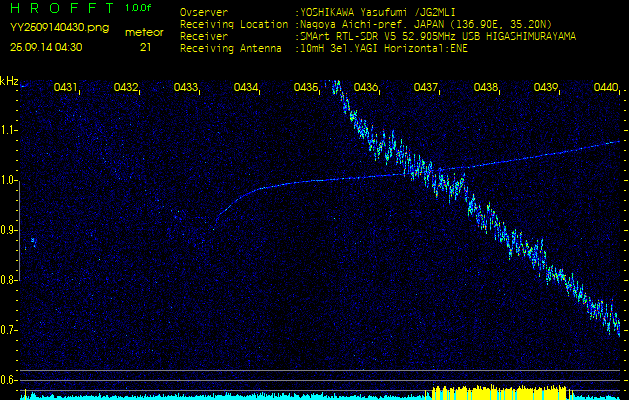Select the 0437 time marker

tap(426, 88)
